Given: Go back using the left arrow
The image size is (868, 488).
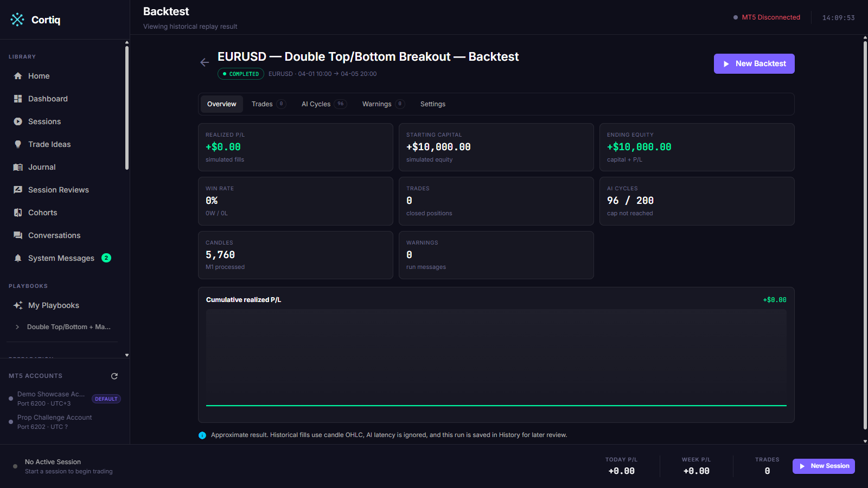Looking at the screenshot, I should [205, 62].
